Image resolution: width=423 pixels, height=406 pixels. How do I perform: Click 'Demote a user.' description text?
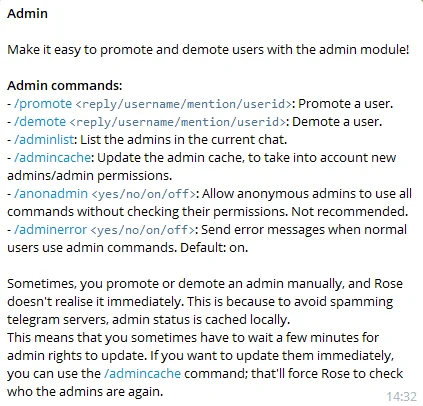(x=337, y=122)
